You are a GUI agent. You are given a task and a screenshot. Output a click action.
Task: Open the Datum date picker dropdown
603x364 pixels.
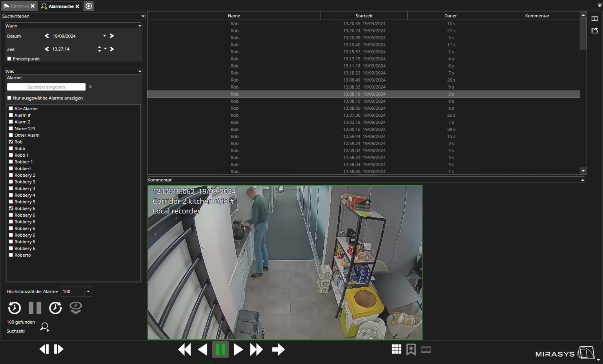(104, 36)
